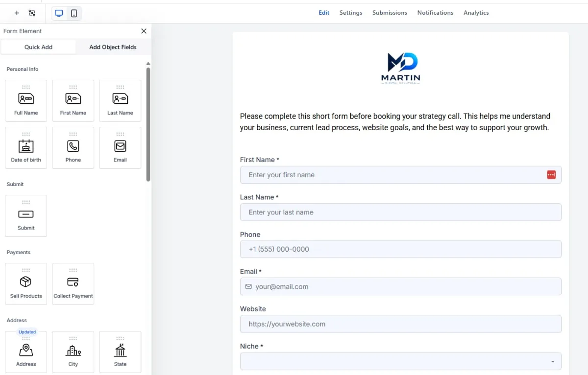Add the Full Name field element
The height and width of the screenshot is (375, 588).
(x=26, y=101)
